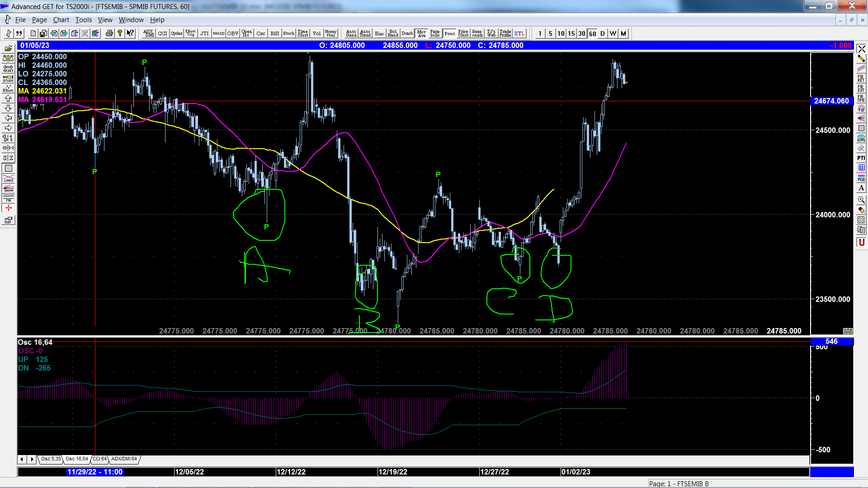Apply the Cycles study
The image size is (868, 488).
(x=177, y=33)
